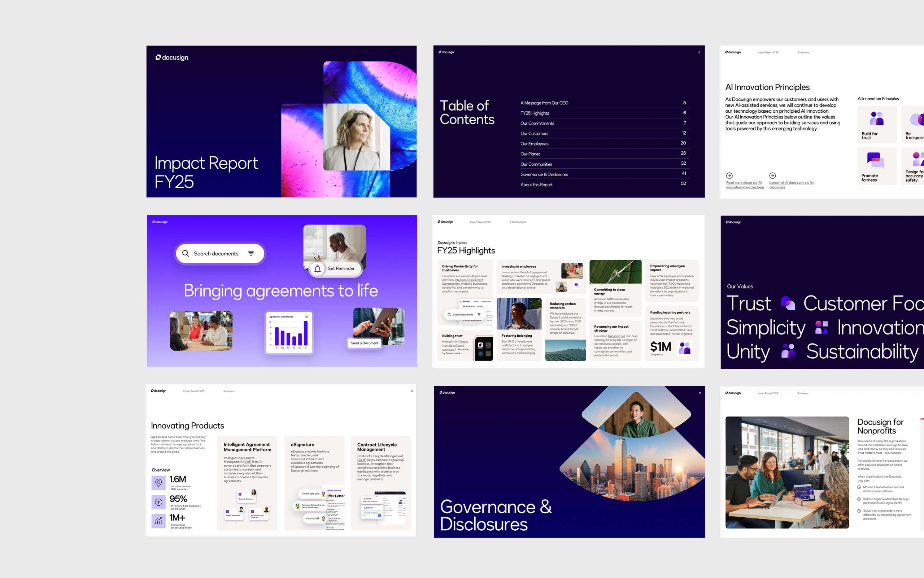This screenshot has height=578, width=924.
Task: Click the docusign logo on the Innovating Products slide
Action: tap(158, 391)
